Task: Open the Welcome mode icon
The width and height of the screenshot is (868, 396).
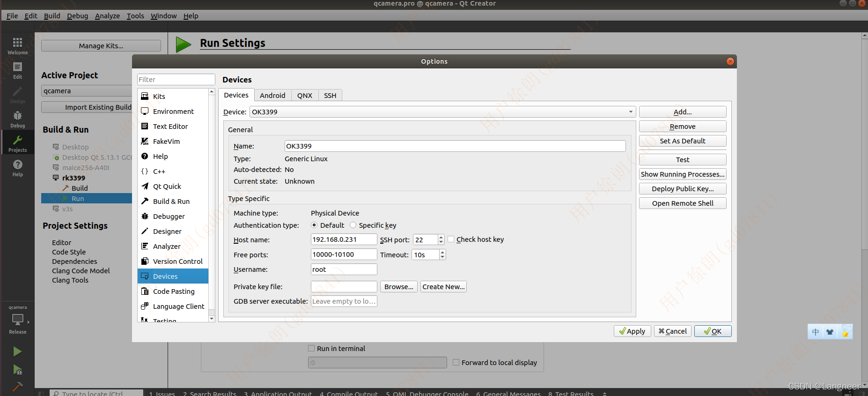Action: tap(17, 46)
